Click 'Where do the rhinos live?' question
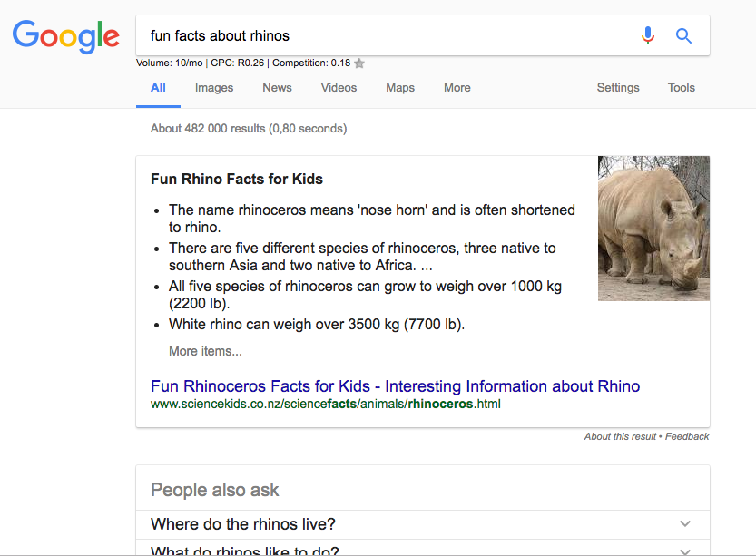756x556 pixels. 243,524
